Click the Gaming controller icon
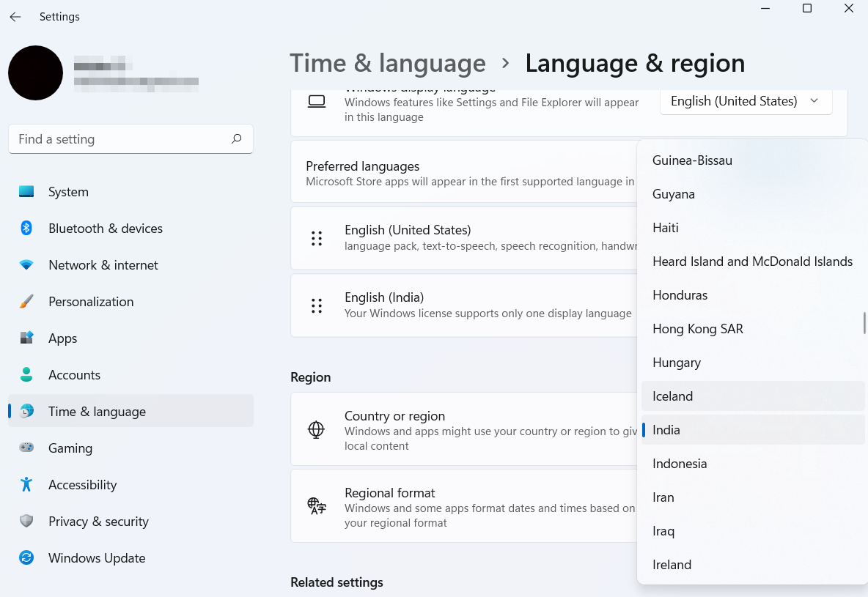The width and height of the screenshot is (868, 597). (26, 448)
